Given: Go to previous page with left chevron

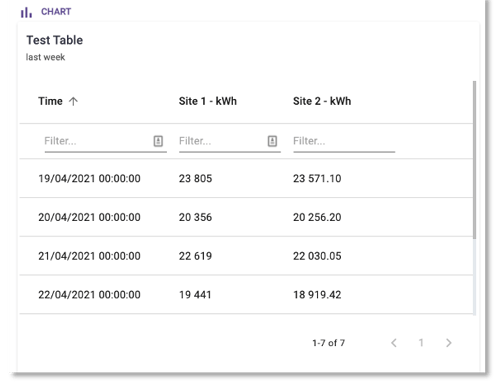Looking at the screenshot, I should coord(394,343).
